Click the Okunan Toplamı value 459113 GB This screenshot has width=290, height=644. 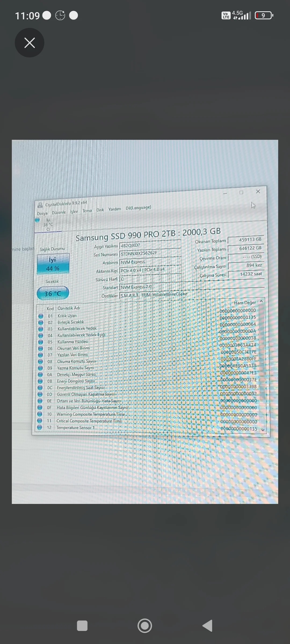pyautogui.click(x=246, y=240)
